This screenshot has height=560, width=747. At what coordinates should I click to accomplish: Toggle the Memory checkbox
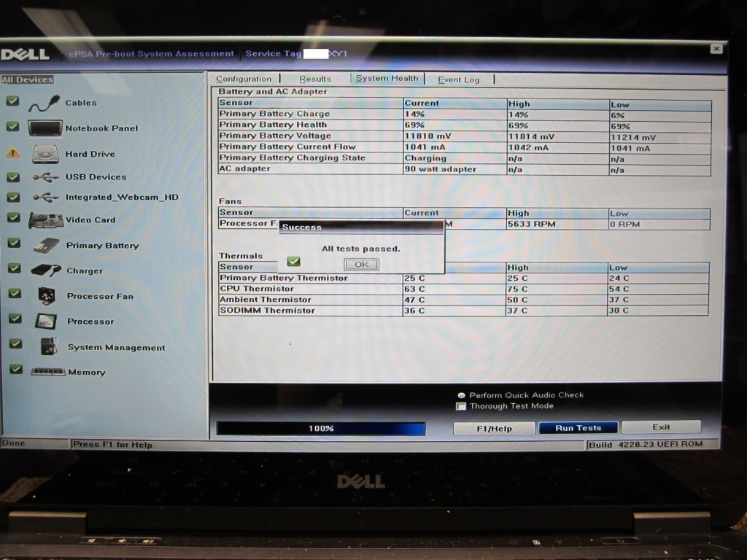17,369
